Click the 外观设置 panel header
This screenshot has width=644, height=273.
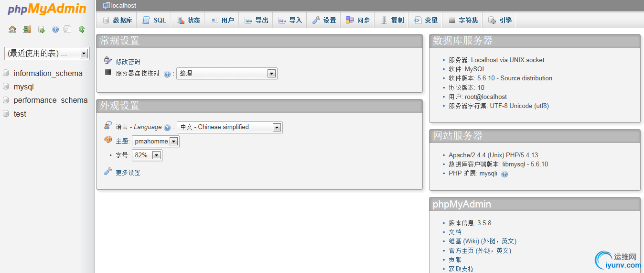(x=259, y=106)
